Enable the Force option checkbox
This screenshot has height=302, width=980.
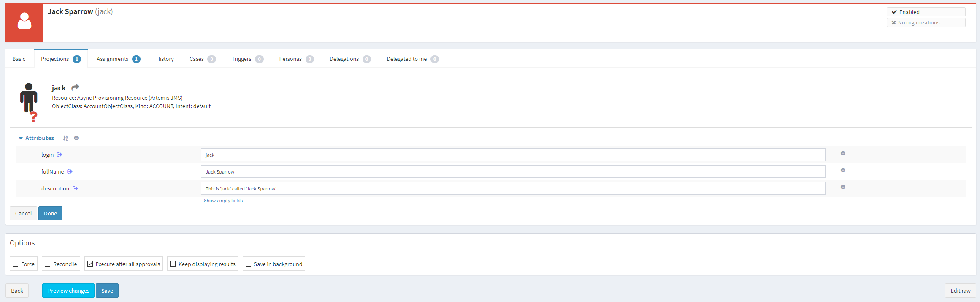coord(16,264)
